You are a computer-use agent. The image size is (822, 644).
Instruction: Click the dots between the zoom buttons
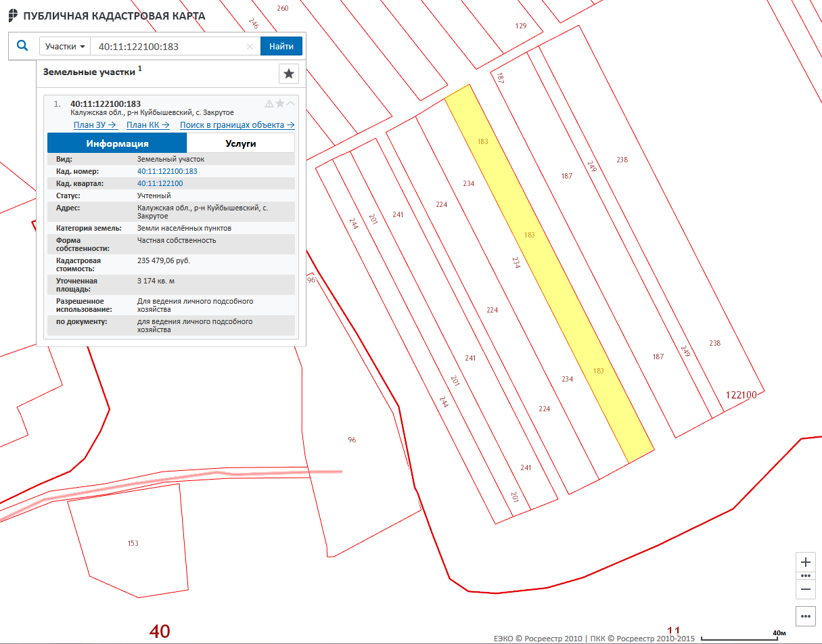click(x=805, y=576)
